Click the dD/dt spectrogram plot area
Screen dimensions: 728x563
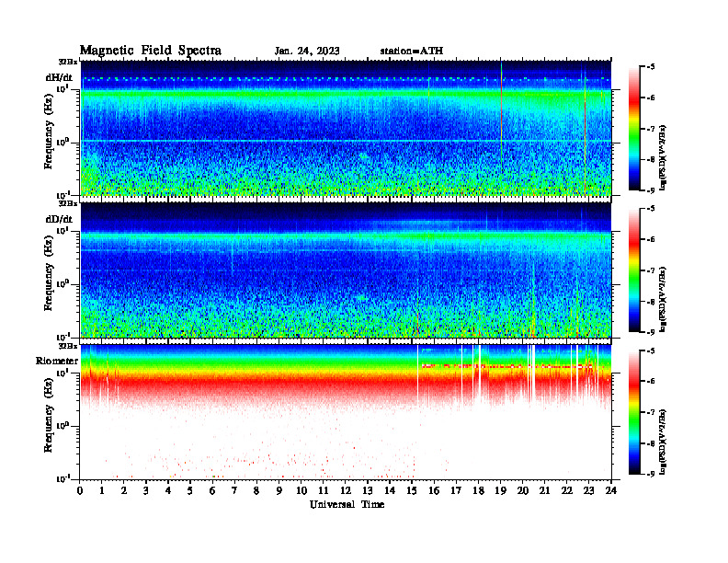(346, 270)
